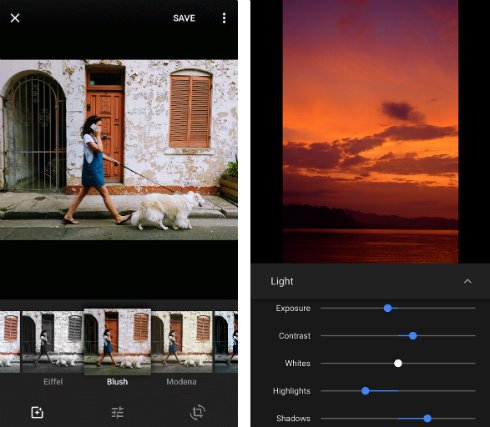Image resolution: width=490 pixels, height=427 pixels.
Task: Select the Eiffel filter thumbnail
Action: coord(53,342)
